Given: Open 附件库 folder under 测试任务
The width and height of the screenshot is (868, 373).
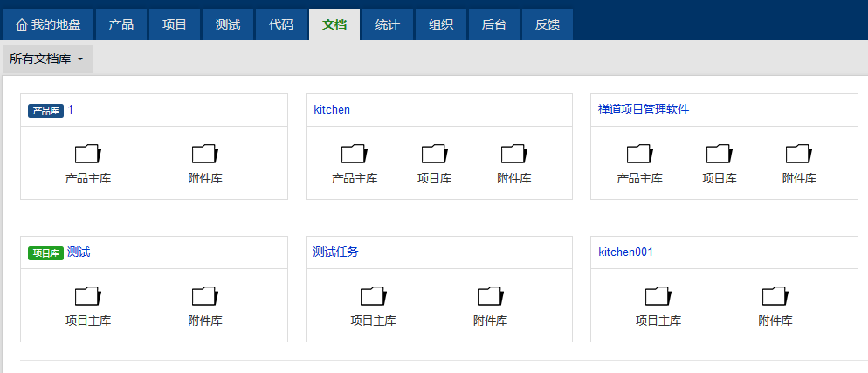Looking at the screenshot, I should [491, 306].
